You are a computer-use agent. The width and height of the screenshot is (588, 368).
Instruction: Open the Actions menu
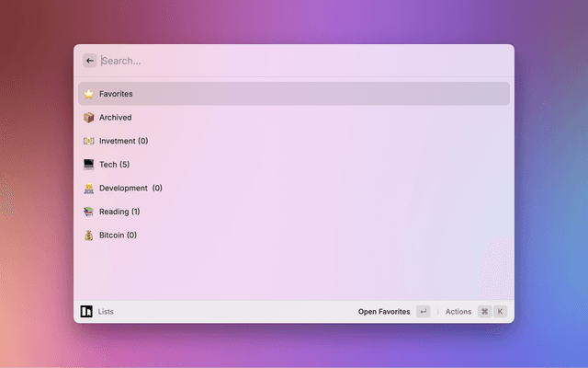(458, 312)
